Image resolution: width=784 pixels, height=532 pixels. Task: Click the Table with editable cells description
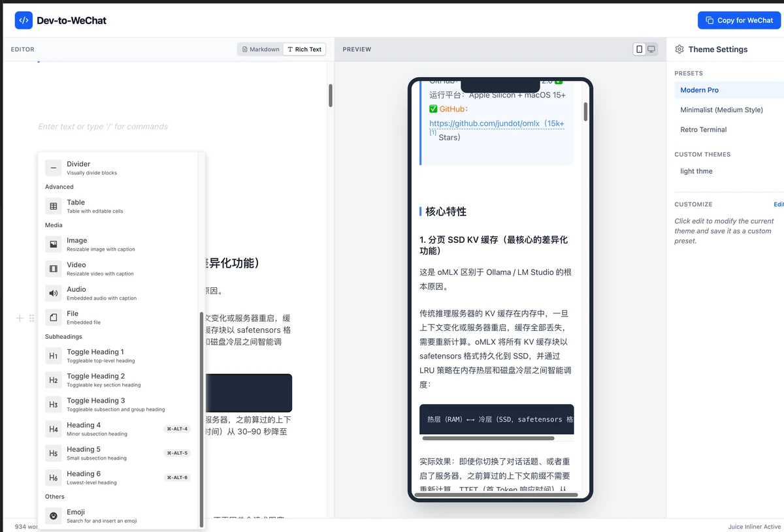(95, 211)
